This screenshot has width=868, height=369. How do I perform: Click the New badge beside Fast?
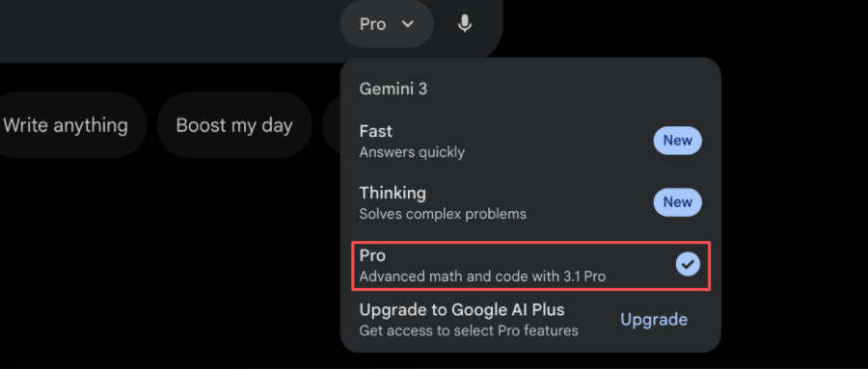pos(678,141)
